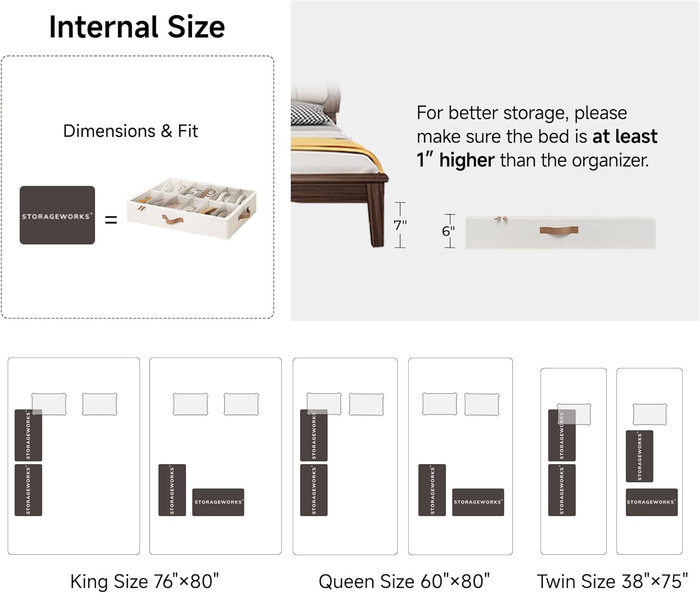
Task: Select the open shoe organizer product image
Action: pyautogui.click(x=192, y=208)
